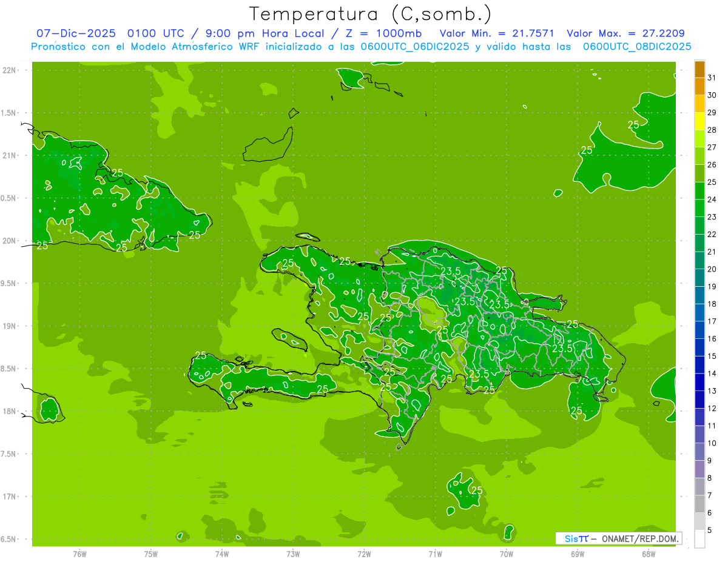The image size is (728, 562).
Task: Click the Valor Min. = 21.7571 text
Action: click(x=496, y=33)
